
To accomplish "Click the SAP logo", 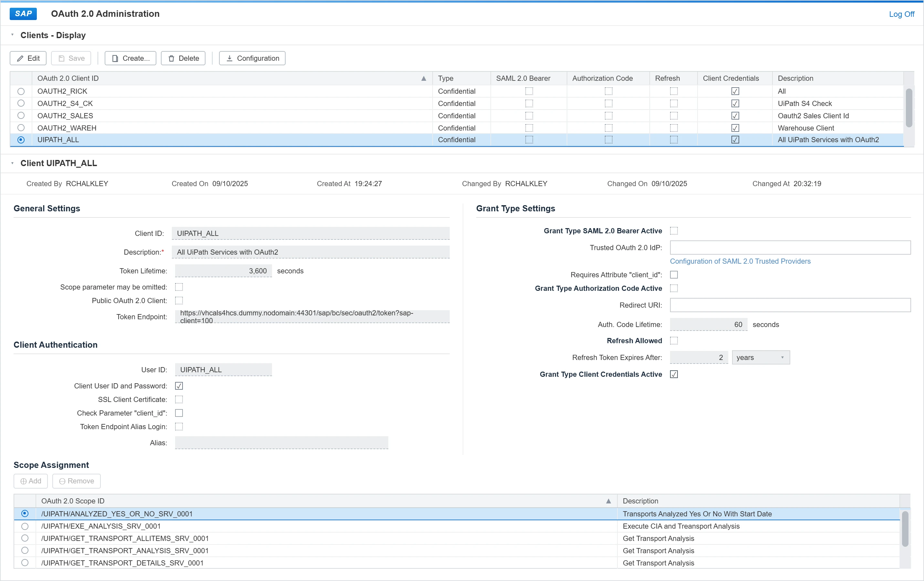I will click(x=23, y=14).
